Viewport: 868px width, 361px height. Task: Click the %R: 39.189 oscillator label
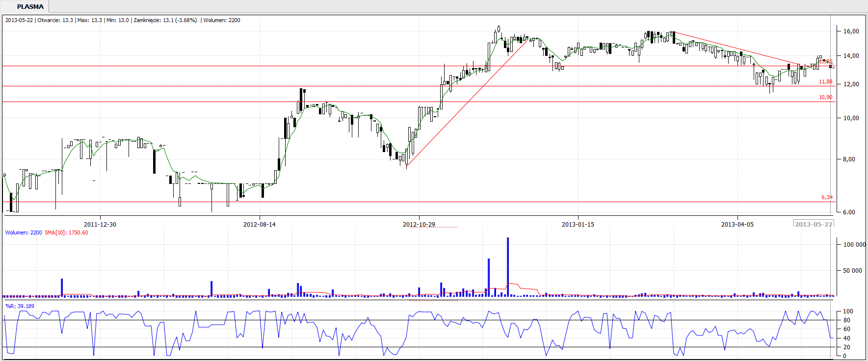pos(20,306)
